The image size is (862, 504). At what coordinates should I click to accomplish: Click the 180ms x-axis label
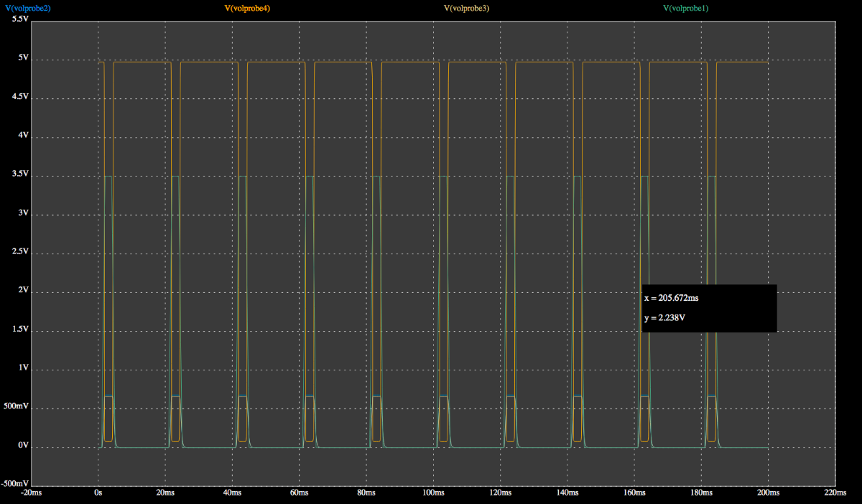[701, 493]
